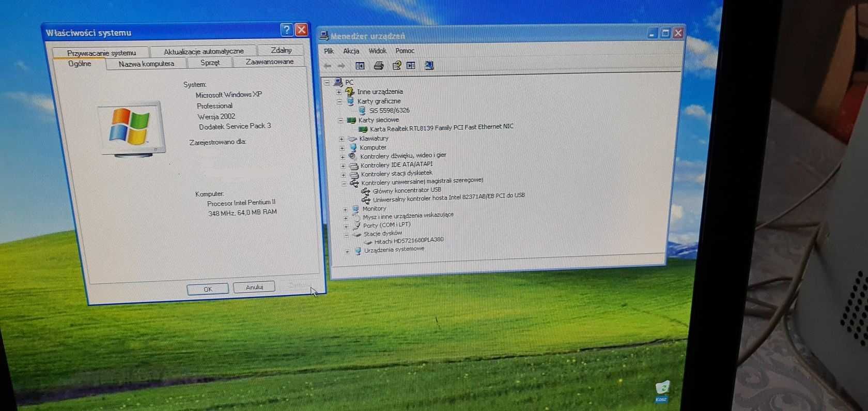The width and height of the screenshot is (868, 411).
Task: Switch to the Nazwa komputera tab
Action: point(146,64)
